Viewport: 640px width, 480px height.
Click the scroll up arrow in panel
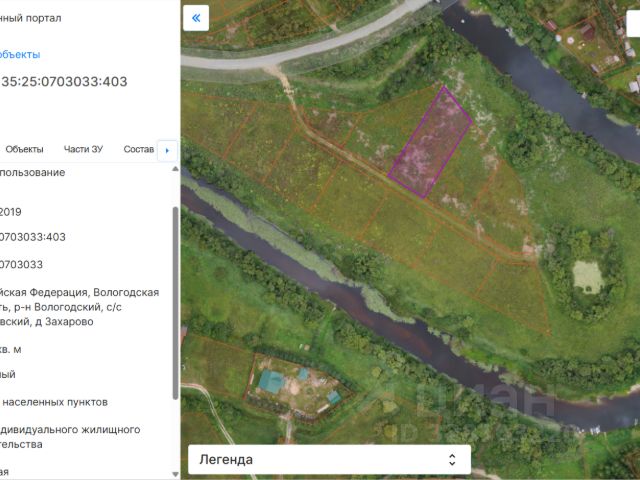click(x=176, y=169)
